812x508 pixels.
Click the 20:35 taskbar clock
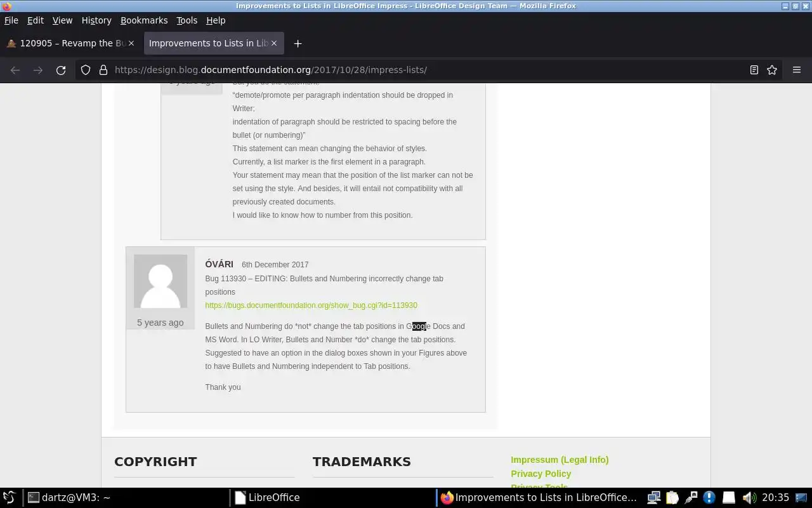tap(775, 497)
